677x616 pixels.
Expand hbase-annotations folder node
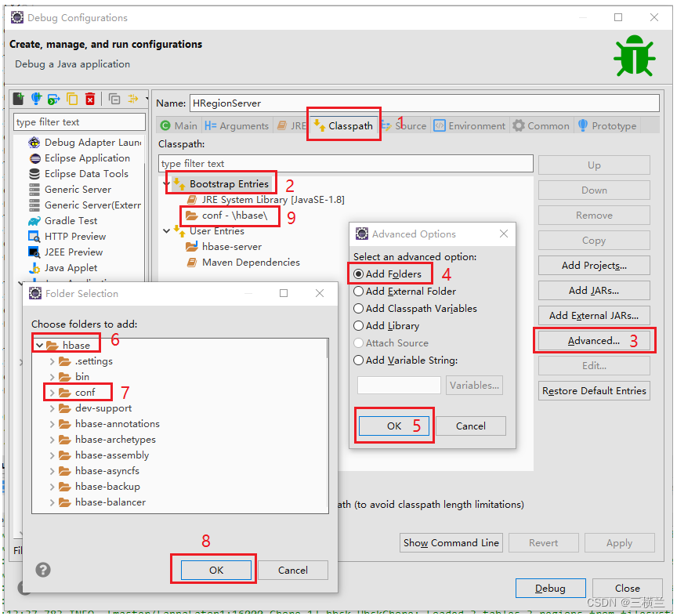coord(52,424)
